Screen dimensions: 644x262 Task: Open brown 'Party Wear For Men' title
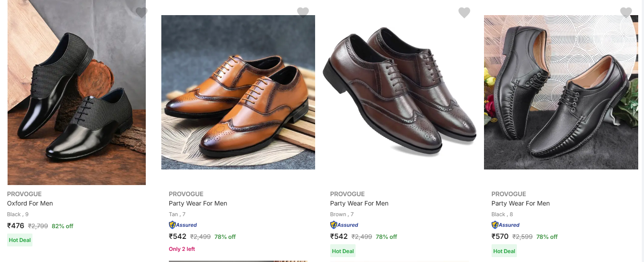click(359, 203)
